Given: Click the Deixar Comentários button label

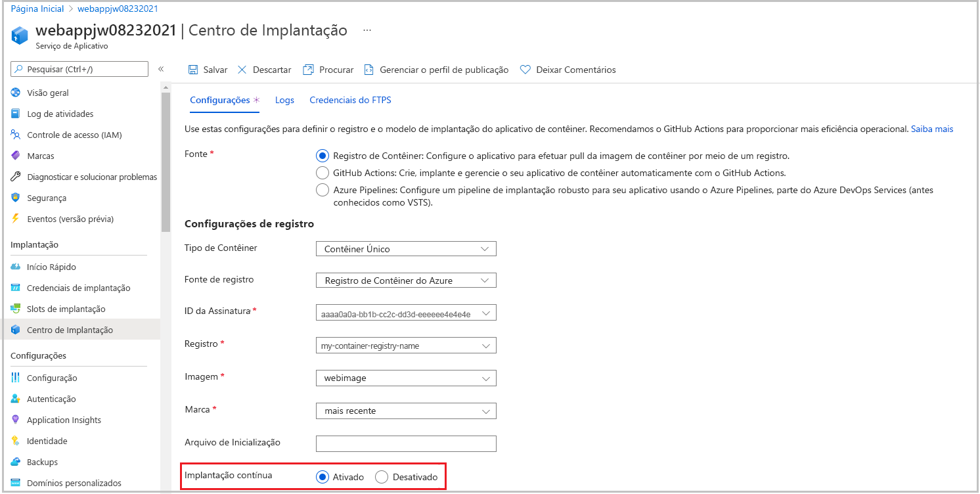Looking at the screenshot, I should click(576, 70).
